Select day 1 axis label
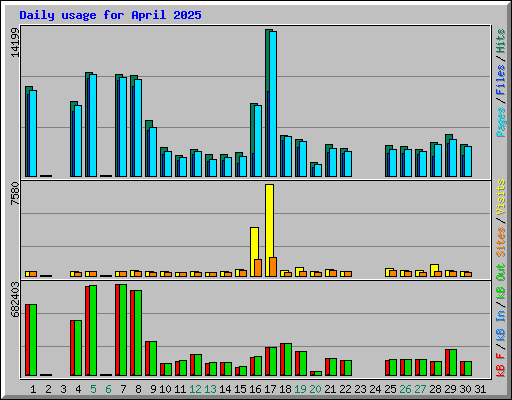This screenshot has height=400, width=512. 33,389
